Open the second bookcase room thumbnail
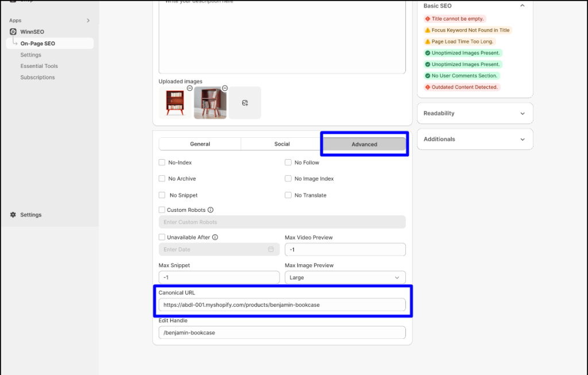This screenshot has width=588, height=375. click(210, 103)
